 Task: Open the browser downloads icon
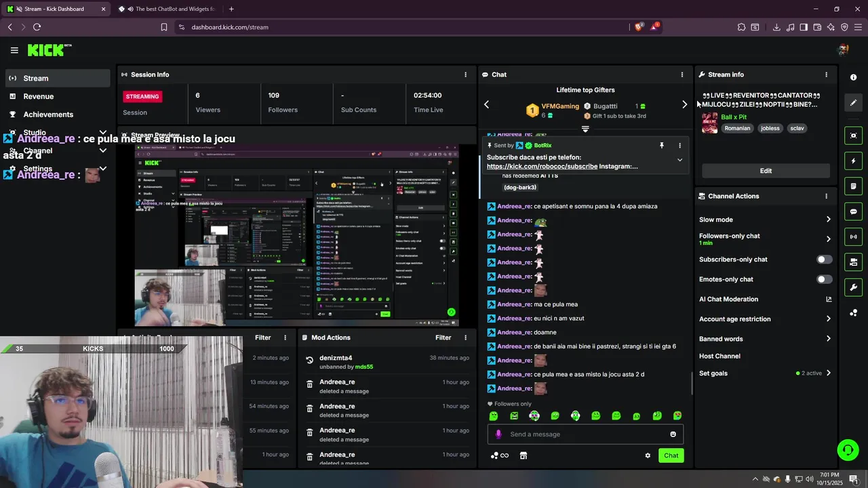tap(776, 27)
